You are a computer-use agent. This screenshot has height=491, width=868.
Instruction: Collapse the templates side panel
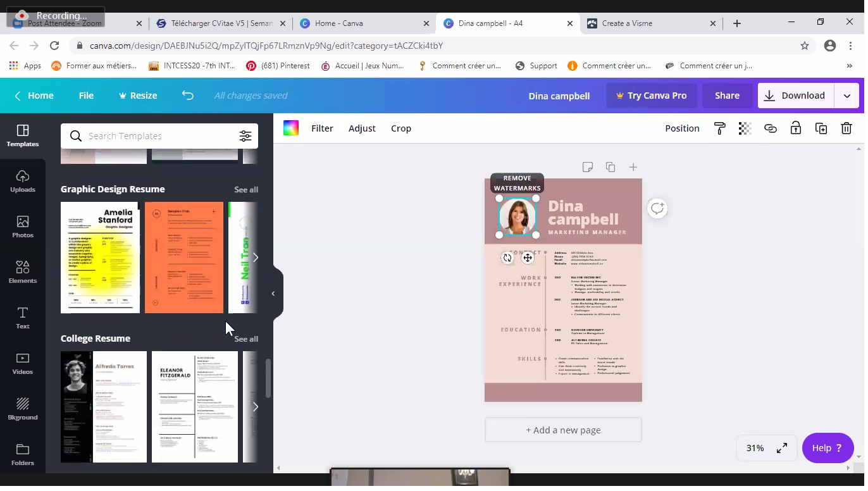click(273, 294)
